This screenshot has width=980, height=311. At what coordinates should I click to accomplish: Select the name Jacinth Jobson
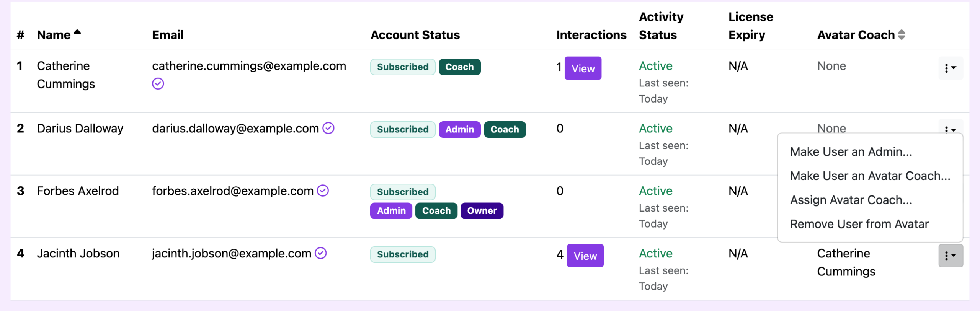click(x=78, y=253)
